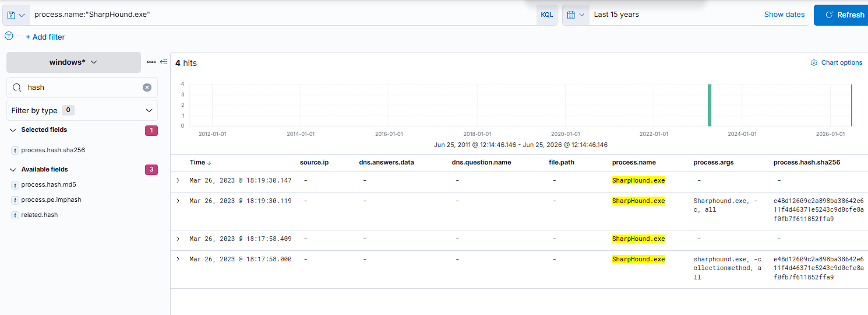Viewport: 868px width, 315px height.
Task: Clear the field search with the X icon
Action: [x=147, y=87]
